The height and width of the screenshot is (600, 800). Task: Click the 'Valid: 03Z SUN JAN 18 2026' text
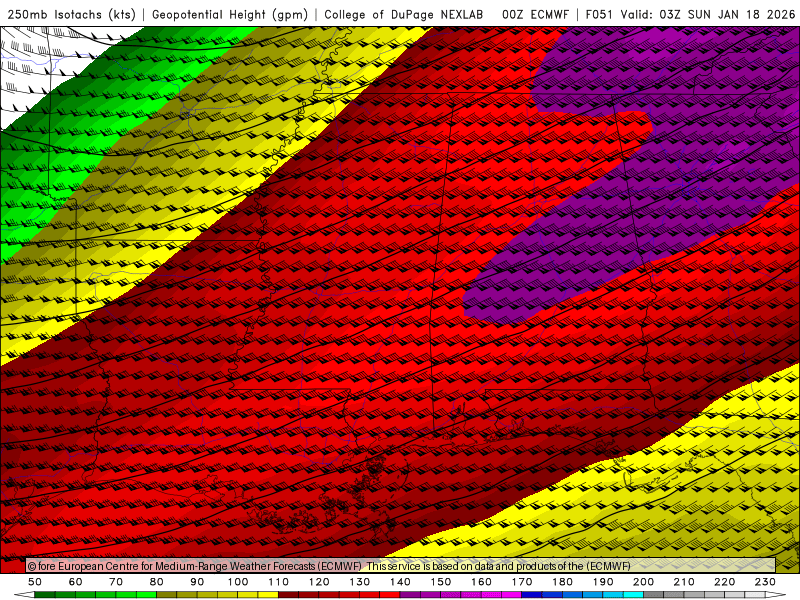[708, 14]
